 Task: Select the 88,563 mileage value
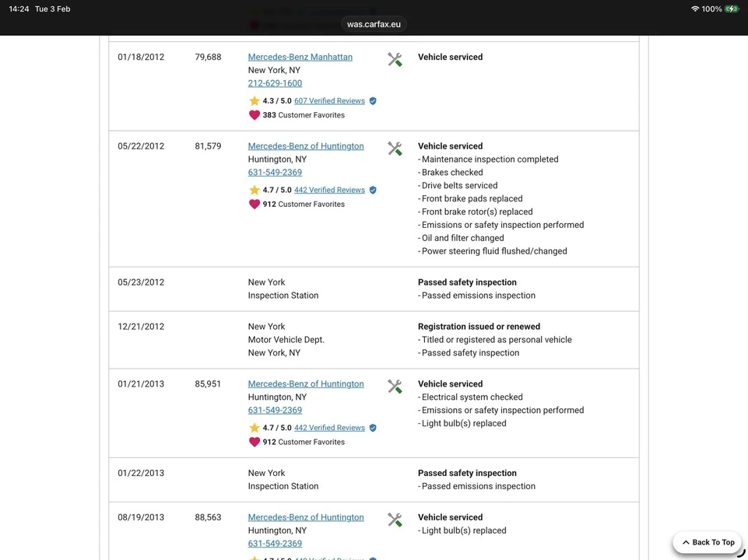click(x=208, y=517)
